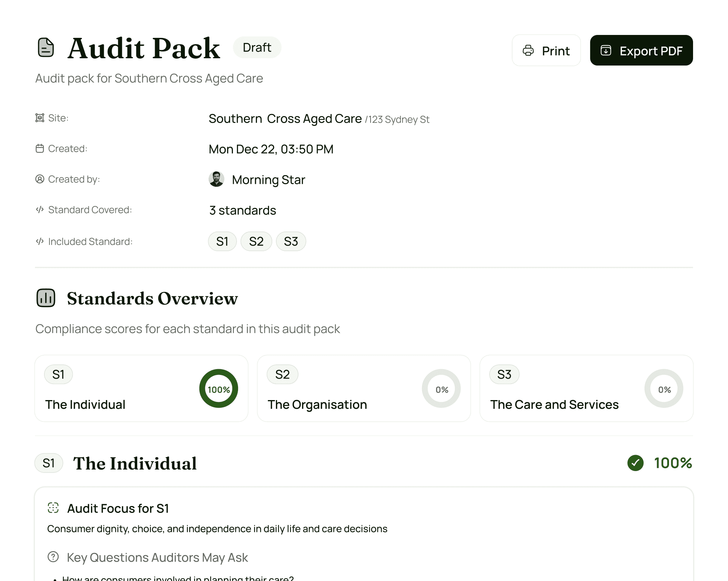Click the Print button
The height and width of the screenshot is (581, 728).
pos(546,51)
